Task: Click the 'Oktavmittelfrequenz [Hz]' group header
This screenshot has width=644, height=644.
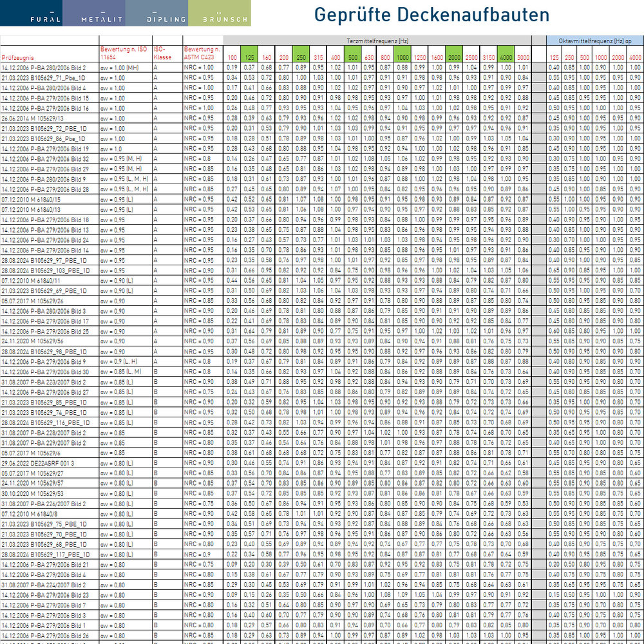Action: 594,41
